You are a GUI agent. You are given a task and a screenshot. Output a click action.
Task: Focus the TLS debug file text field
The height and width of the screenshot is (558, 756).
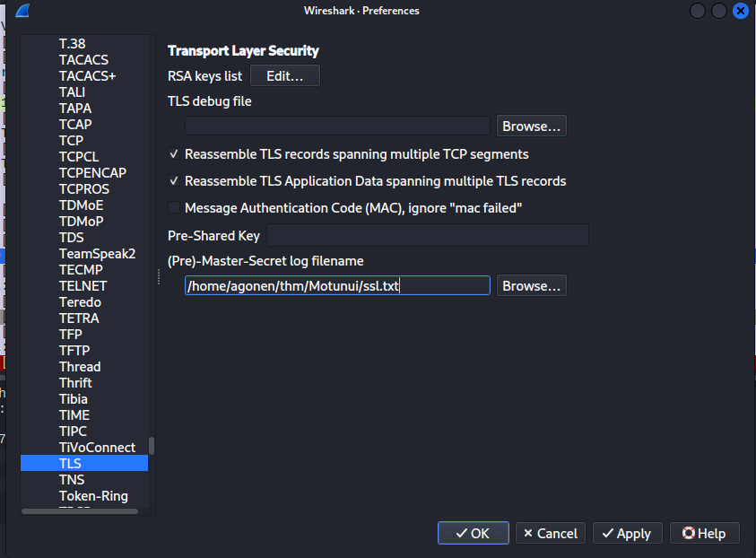pyautogui.click(x=337, y=126)
